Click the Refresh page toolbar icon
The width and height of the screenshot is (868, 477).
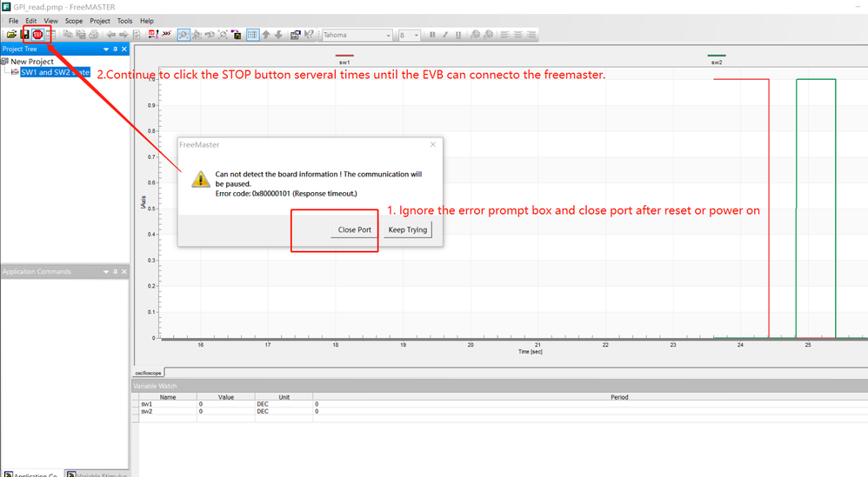137,34
